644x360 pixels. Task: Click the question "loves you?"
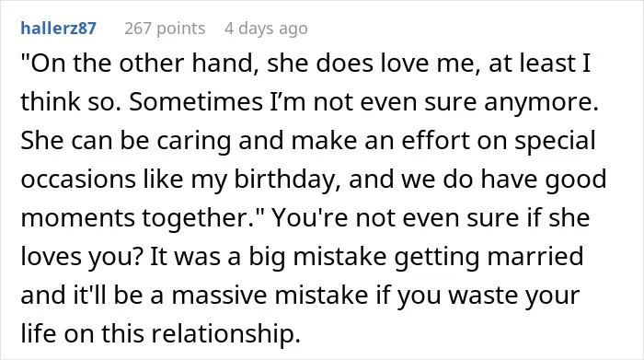point(82,257)
